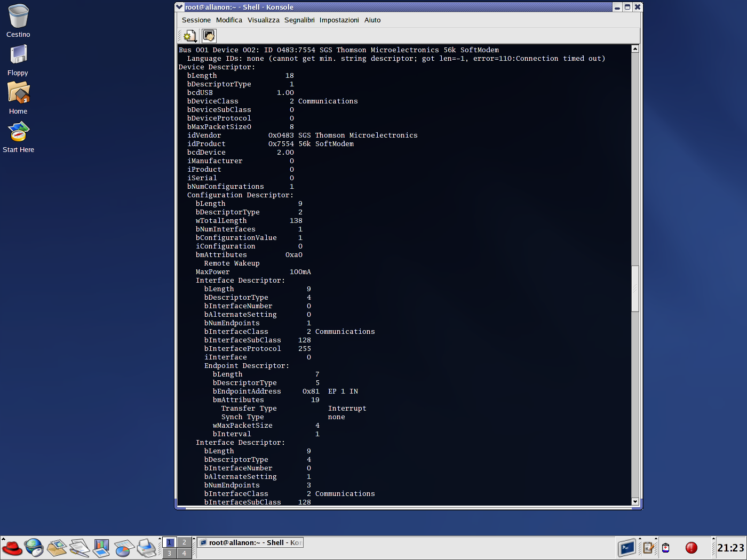Switch to virtual desktop 4
747x560 pixels.
pos(185,553)
